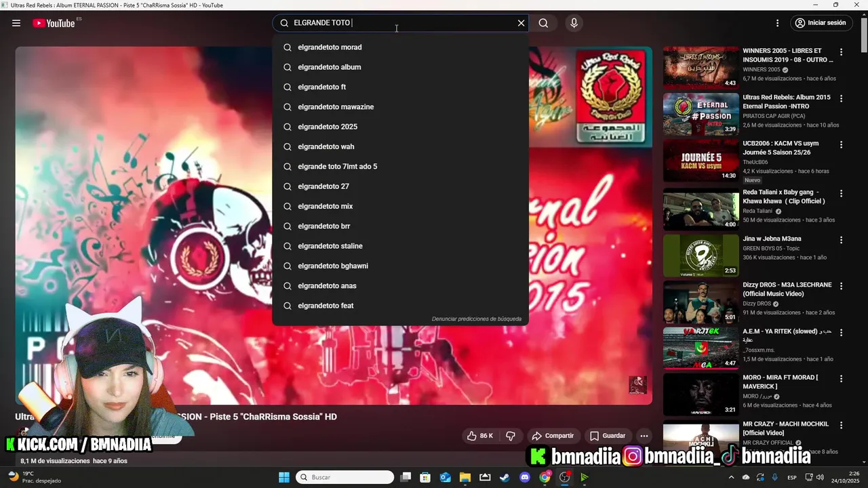Open options for Eternal Passion -INTRO video
This screenshot has width=868, height=488.
click(x=842, y=99)
